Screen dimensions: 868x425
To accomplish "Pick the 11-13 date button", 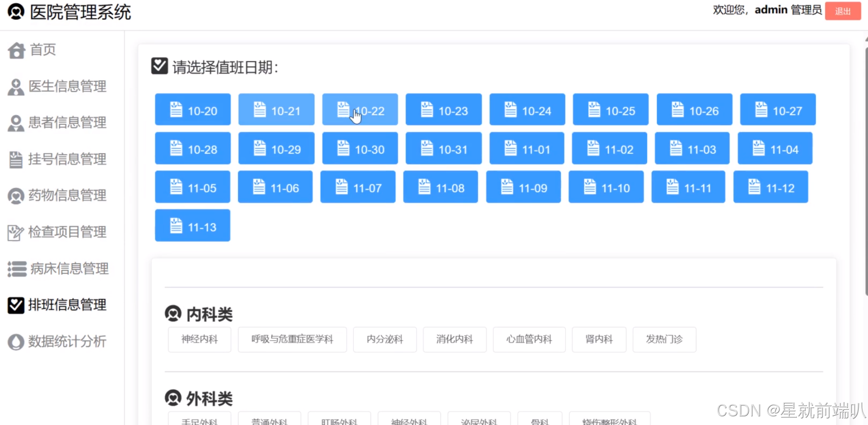I will point(193,226).
